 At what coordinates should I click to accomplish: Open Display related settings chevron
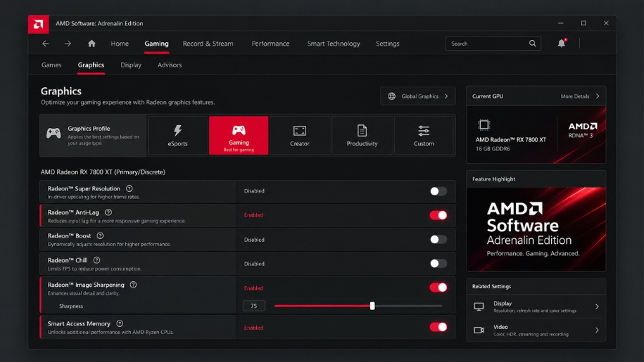[597, 307]
